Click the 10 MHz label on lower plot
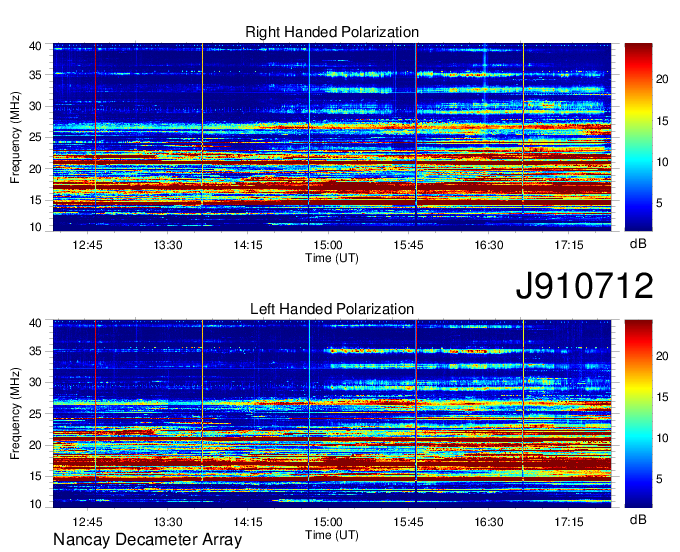 (x=35, y=504)
